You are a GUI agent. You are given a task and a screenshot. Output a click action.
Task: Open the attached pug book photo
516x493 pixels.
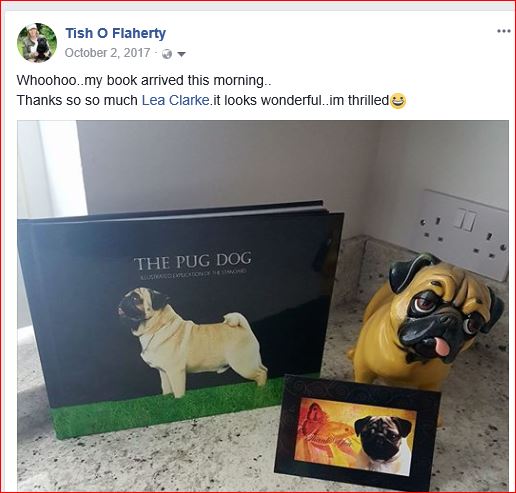(x=263, y=305)
